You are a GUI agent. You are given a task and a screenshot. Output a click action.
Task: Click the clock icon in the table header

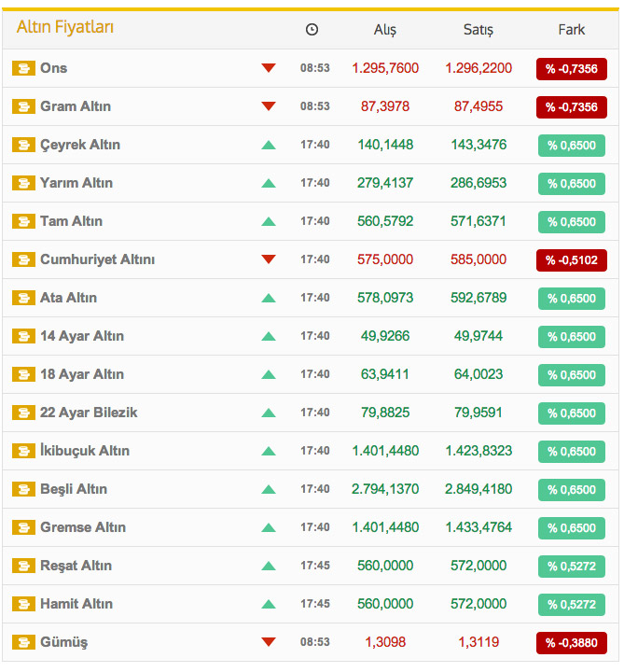[312, 30]
